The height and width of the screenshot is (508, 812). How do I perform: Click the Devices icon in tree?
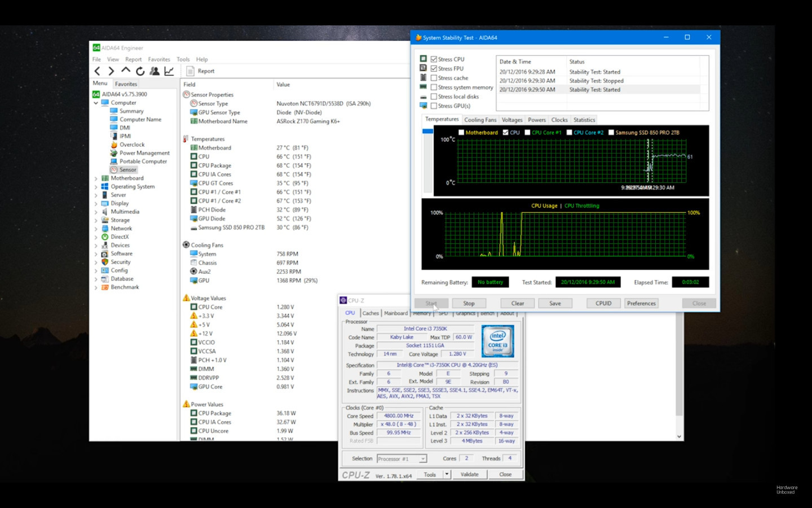pyautogui.click(x=105, y=246)
